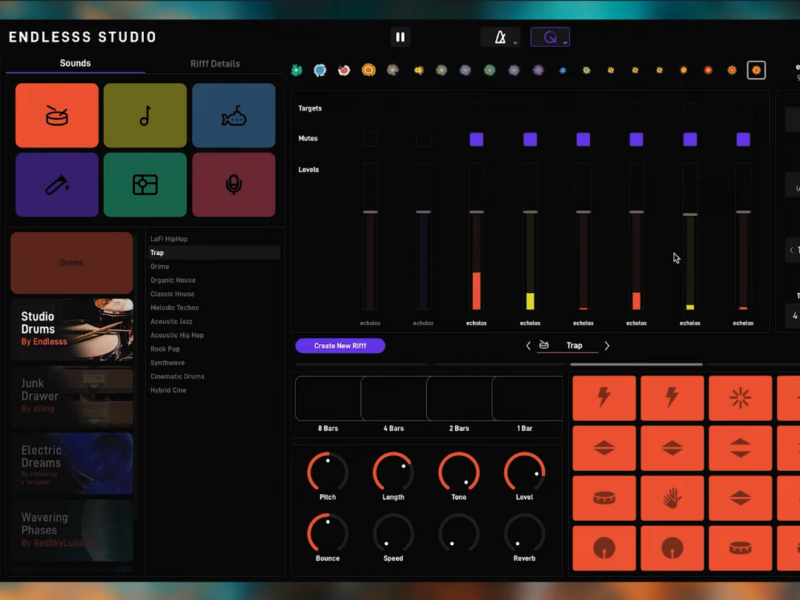The height and width of the screenshot is (600, 800).
Task: Select the yellow music note instrument tile
Action: coord(145,116)
